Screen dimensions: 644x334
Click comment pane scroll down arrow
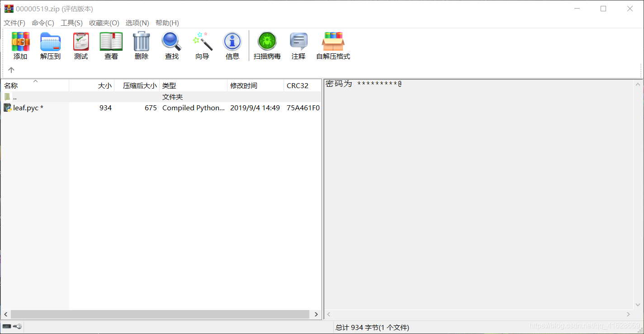[638, 306]
